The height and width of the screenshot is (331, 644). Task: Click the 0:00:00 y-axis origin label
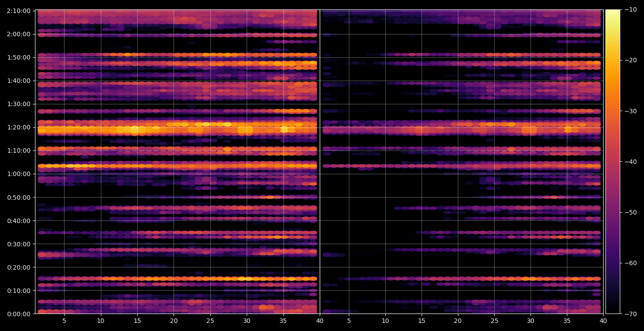tap(18, 314)
